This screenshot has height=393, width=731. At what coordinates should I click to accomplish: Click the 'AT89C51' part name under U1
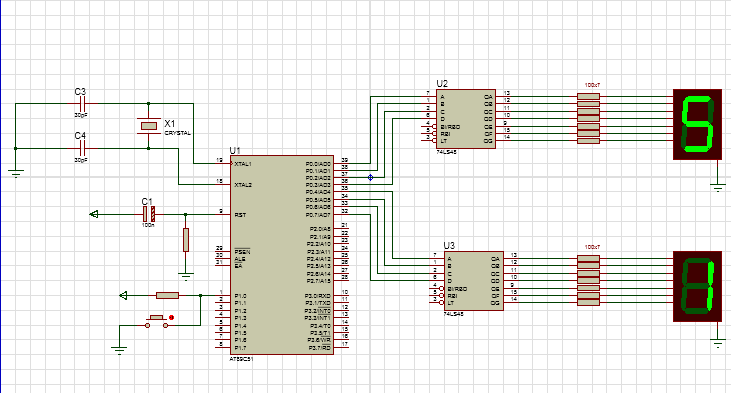click(241, 359)
